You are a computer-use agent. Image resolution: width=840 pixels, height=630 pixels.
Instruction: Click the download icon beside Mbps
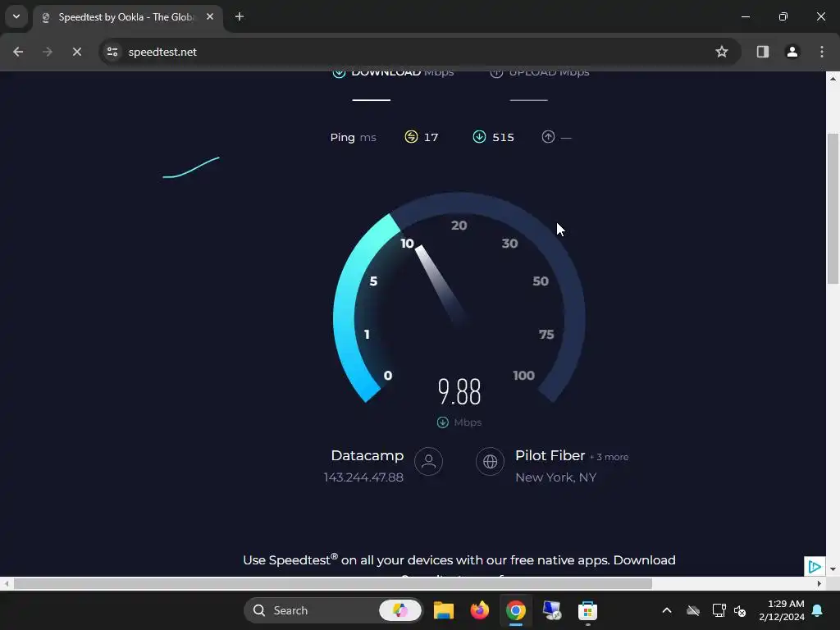click(x=442, y=422)
